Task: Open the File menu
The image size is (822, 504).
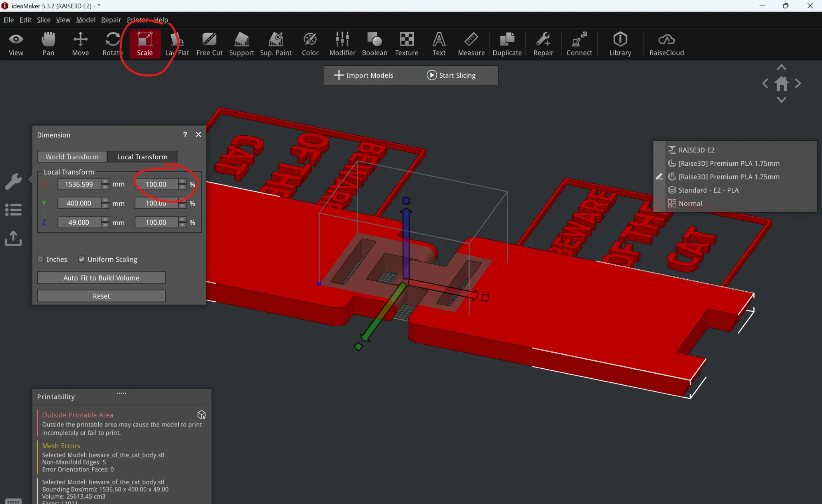Action: [8, 20]
